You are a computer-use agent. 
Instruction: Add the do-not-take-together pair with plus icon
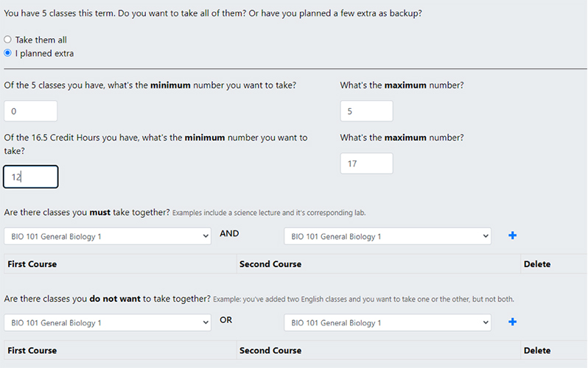pyautogui.click(x=513, y=322)
